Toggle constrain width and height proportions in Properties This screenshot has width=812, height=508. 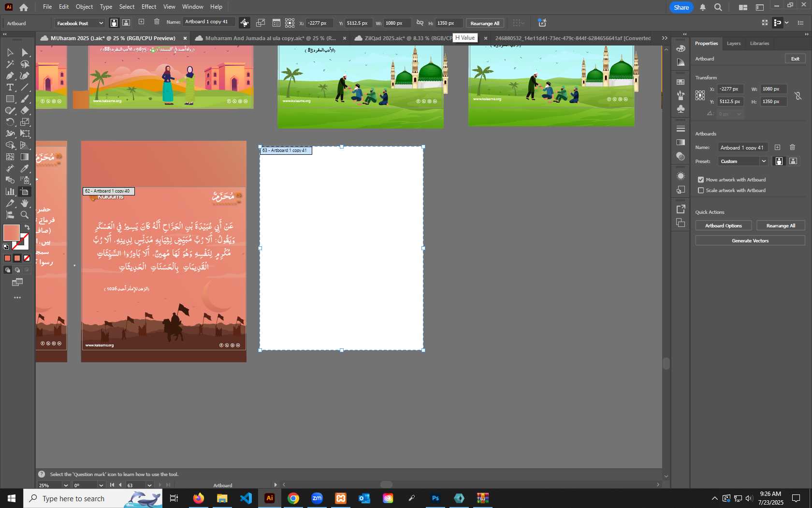click(798, 95)
